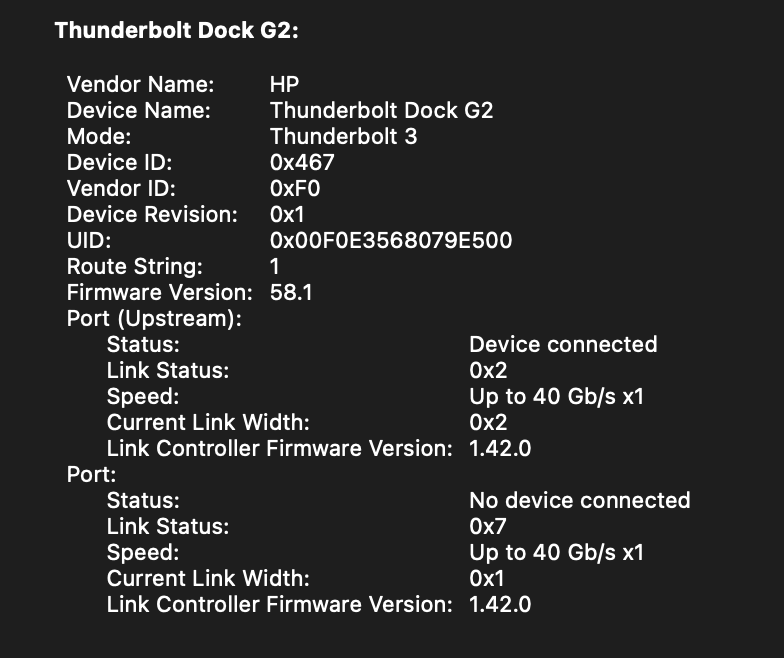This screenshot has height=658, width=784.
Task: Select the Vendor Name value HP
Action: [284, 84]
